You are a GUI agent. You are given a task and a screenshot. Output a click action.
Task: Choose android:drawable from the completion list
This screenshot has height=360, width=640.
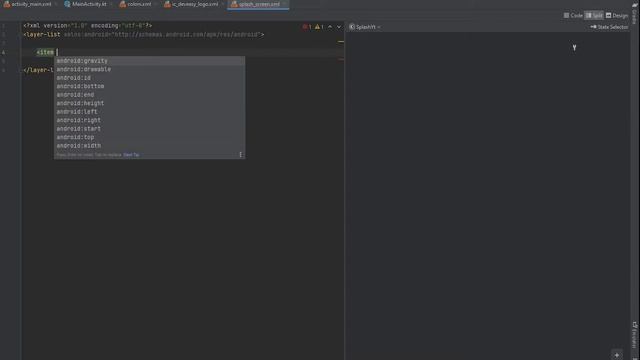click(x=149, y=69)
